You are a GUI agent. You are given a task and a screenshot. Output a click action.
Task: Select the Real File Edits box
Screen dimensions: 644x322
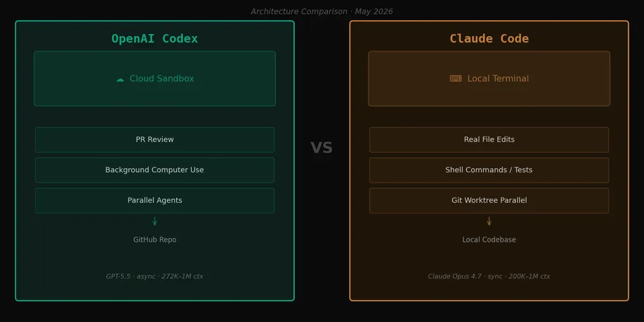click(x=489, y=140)
